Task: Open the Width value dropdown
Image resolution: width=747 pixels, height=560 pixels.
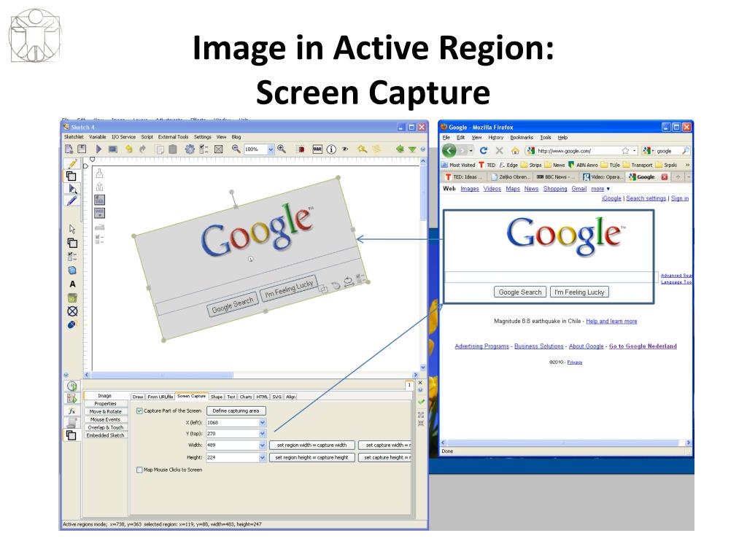Action: coord(263,446)
